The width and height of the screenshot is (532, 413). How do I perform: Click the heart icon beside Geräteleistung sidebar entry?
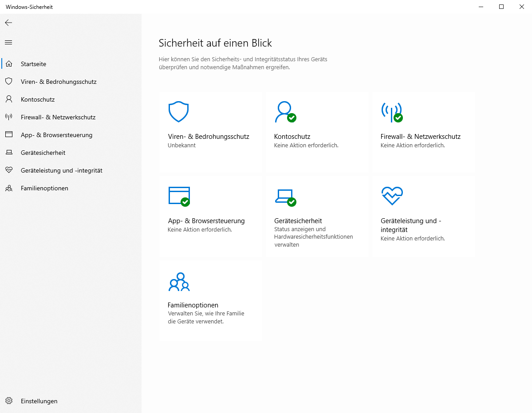(x=9, y=170)
